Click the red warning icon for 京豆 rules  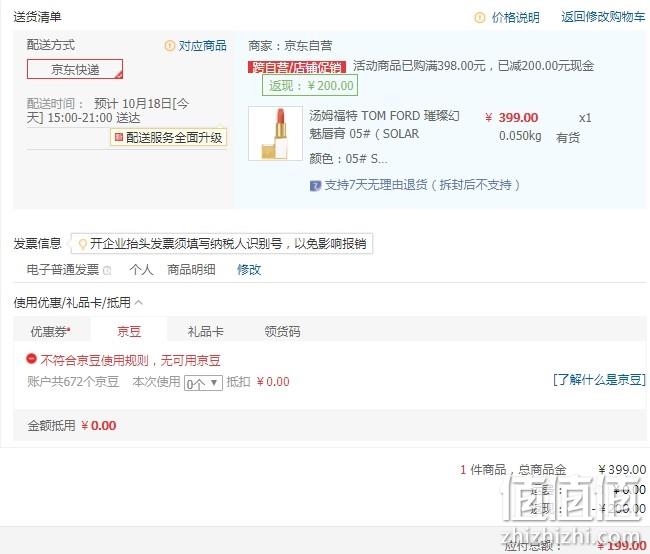coord(31,358)
